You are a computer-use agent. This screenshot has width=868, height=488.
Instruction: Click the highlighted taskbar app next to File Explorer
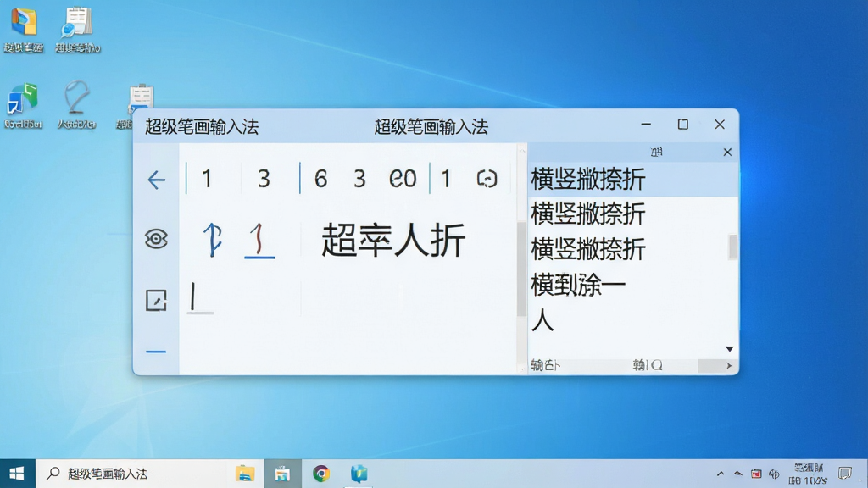[x=282, y=474]
